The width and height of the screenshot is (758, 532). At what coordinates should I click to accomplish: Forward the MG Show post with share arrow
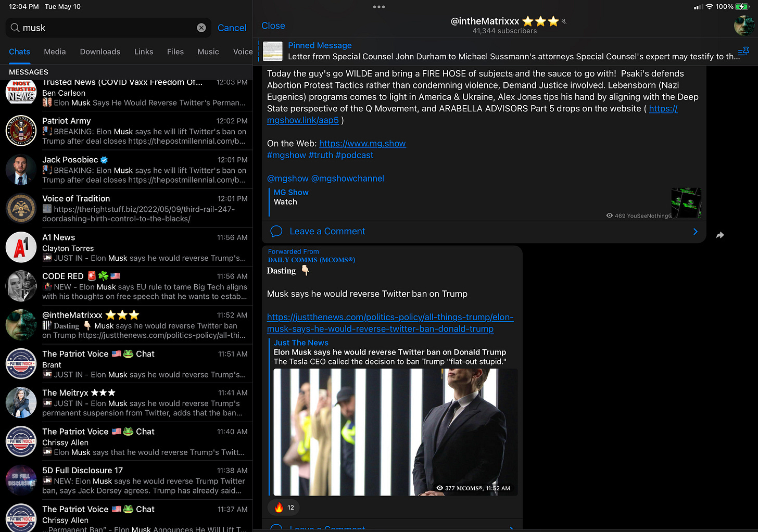click(720, 235)
